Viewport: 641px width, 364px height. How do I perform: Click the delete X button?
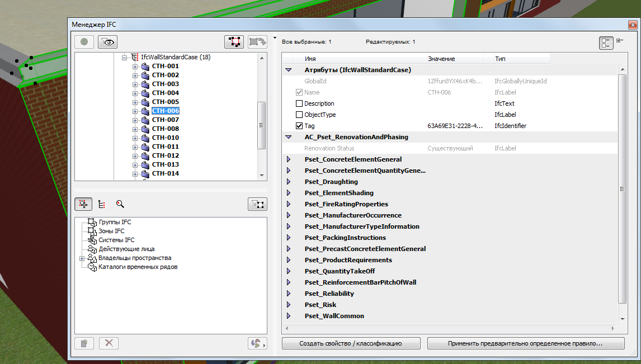[x=109, y=343]
